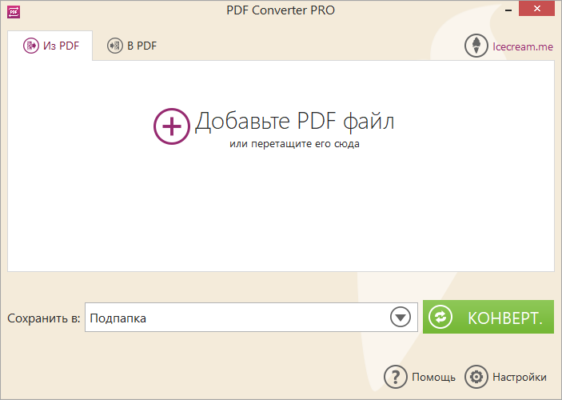This screenshot has width=562, height=400.
Task: Click the PDF Converter app icon in title bar
Action: (x=14, y=11)
